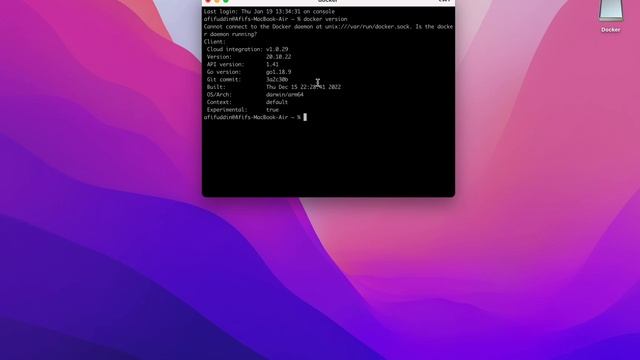The image size is (640, 360).
Task: Click the build date 'Thu Dec 15' value
Action: [x=303, y=87]
